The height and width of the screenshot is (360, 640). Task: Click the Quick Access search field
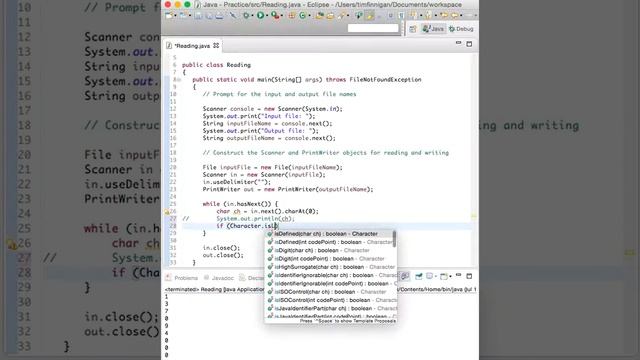pos(373,28)
